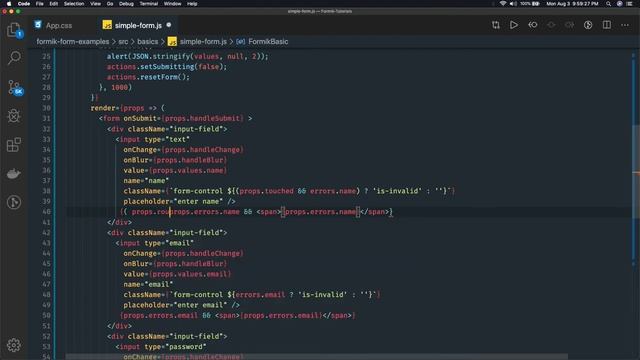Open the Docker view in activity bar

click(14, 173)
